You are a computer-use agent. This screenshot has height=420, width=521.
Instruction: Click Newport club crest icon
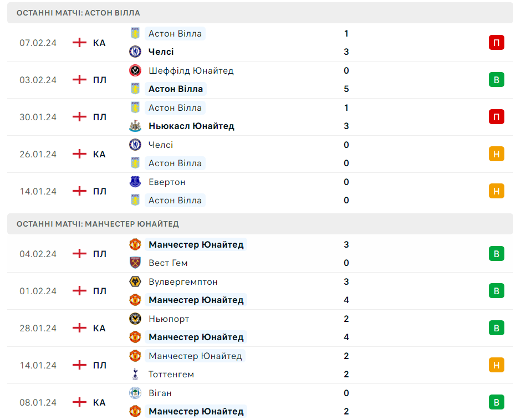click(x=135, y=319)
